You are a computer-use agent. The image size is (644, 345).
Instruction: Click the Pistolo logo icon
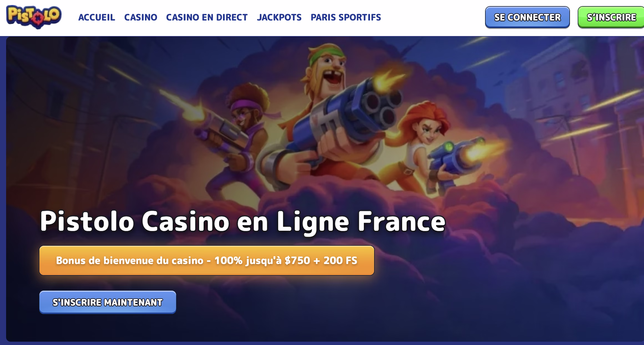(34, 17)
